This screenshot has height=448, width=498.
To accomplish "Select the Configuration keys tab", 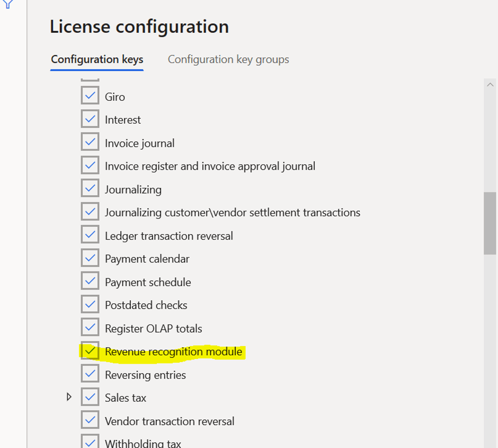I will tap(97, 59).
